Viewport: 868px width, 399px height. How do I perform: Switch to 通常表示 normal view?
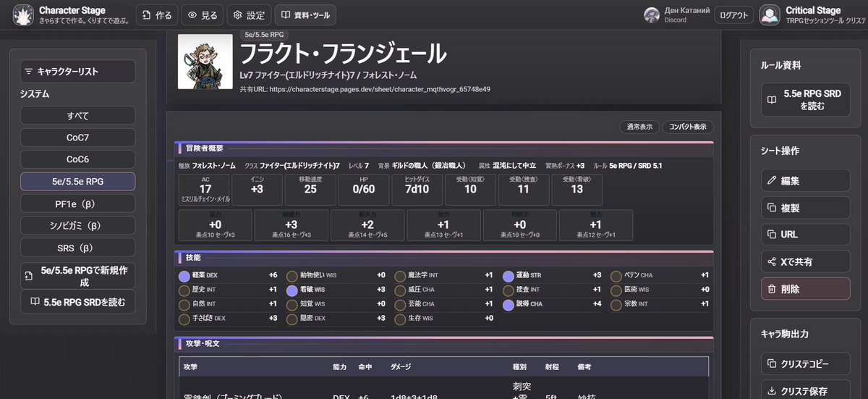coord(639,127)
